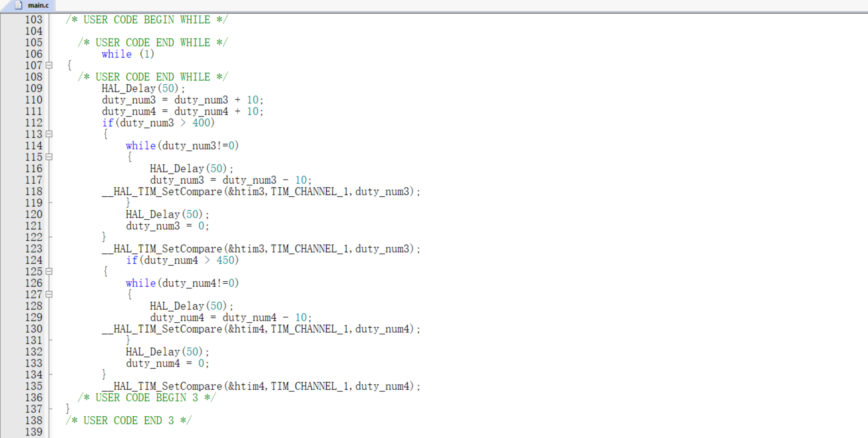The height and width of the screenshot is (438, 868).
Task: Click the 'USER CODE END 3' comment
Action: coord(129,420)
